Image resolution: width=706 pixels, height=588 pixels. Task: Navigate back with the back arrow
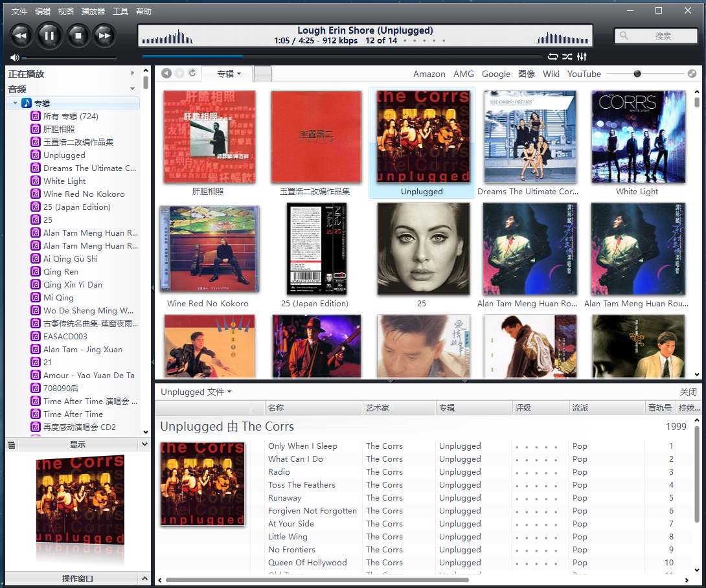pos(166,74)
